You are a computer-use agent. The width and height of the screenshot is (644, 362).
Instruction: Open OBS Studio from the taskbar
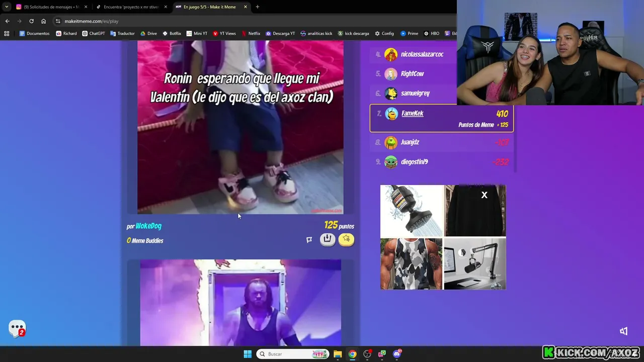367,354
